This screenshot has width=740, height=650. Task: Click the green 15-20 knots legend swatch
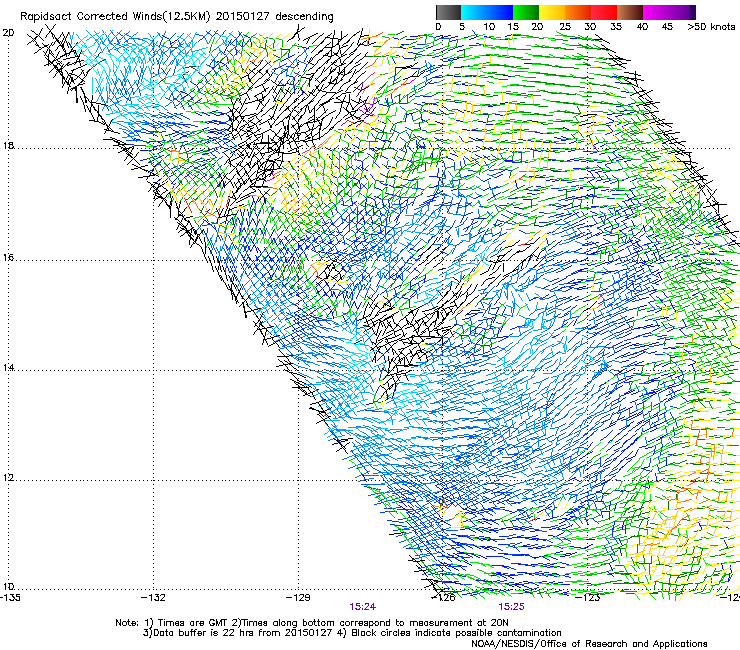pyautogui.click(x=526, y=12)
